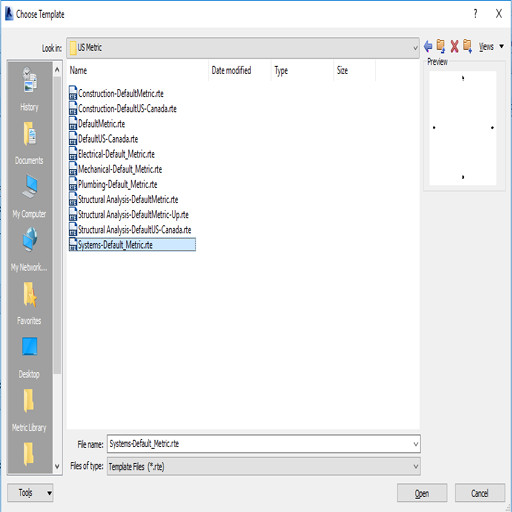Open the Files of type dropdown
512x512 pixels.
[263, 466]
